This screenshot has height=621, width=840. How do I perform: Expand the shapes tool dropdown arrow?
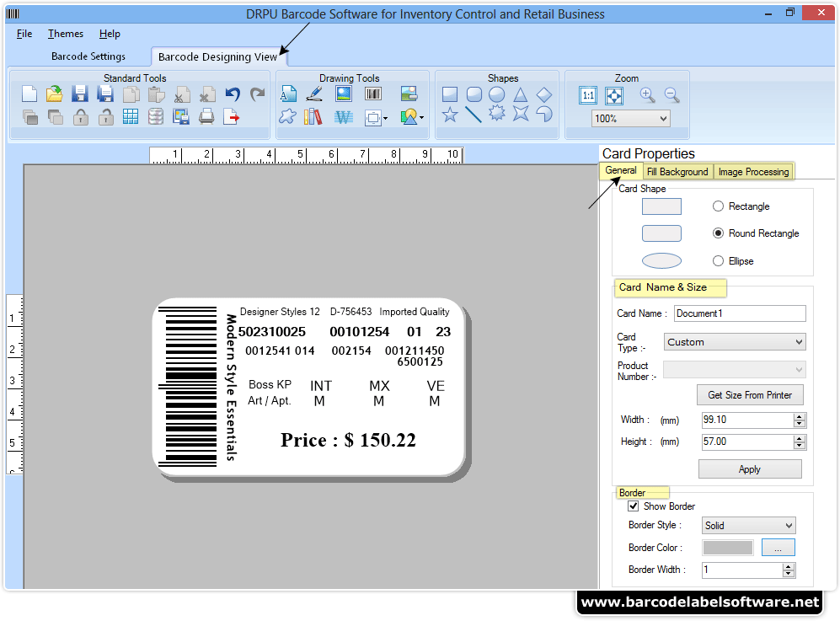click(421, 117)
